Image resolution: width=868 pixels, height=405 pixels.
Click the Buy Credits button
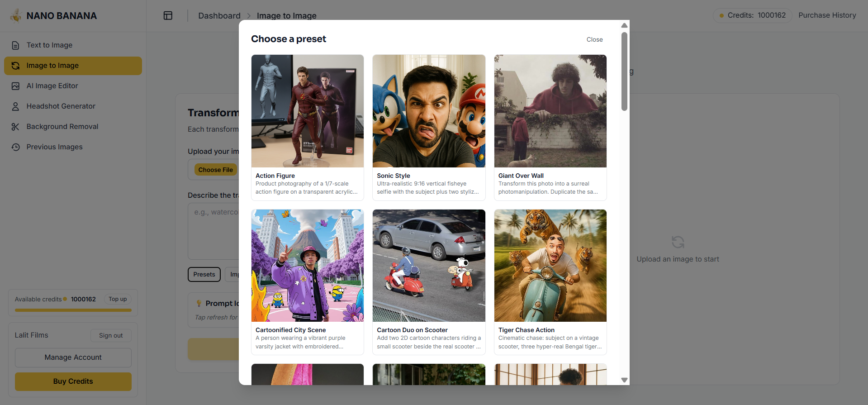[73, 381]
